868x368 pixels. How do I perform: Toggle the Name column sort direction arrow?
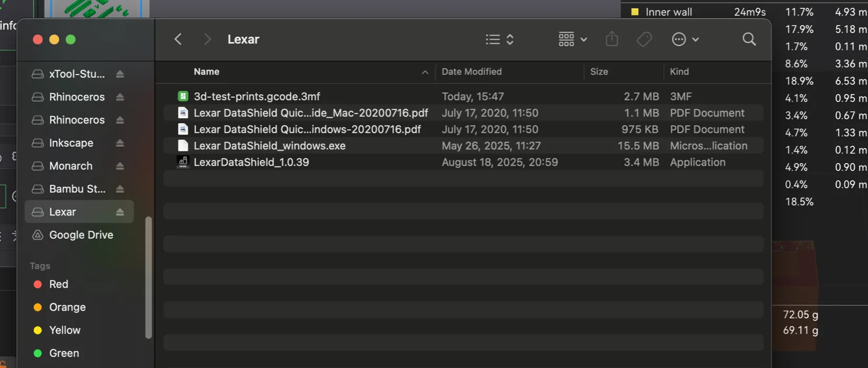click(x=425, y=72)
